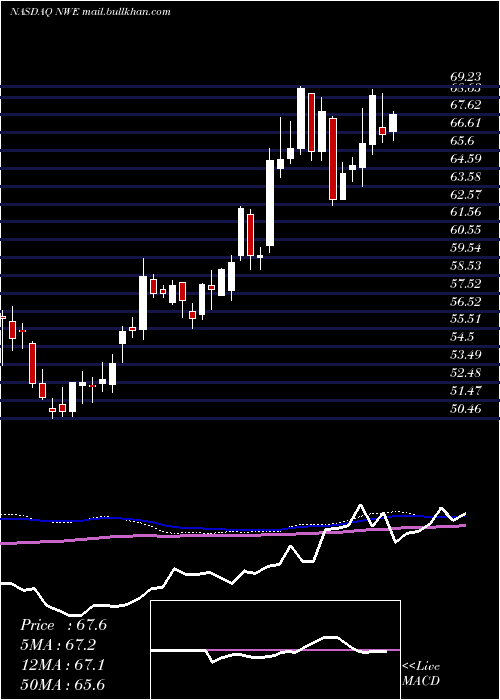Click the 50.46 price axis label
The height and width of the screenshot is (700, 500).
click(x=466, y=408)
